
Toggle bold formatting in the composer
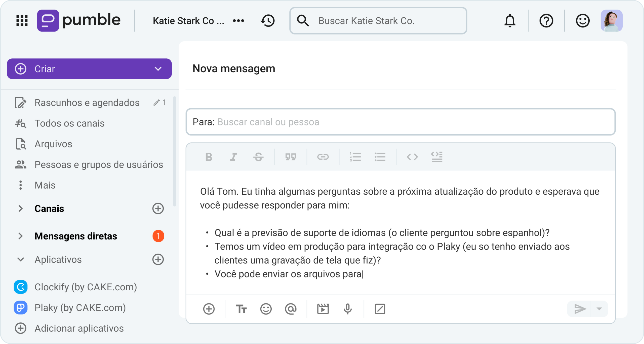pyautogui.click(x=209, y=157)
